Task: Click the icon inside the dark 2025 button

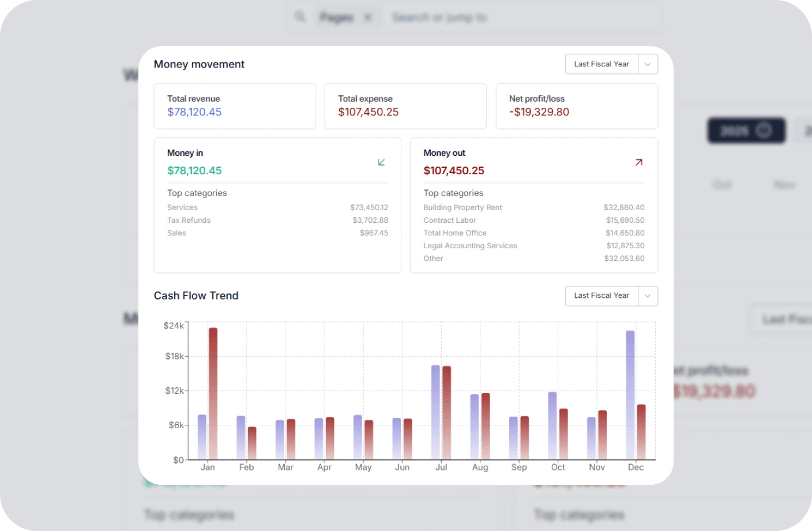Action: (x=764, y=130)
